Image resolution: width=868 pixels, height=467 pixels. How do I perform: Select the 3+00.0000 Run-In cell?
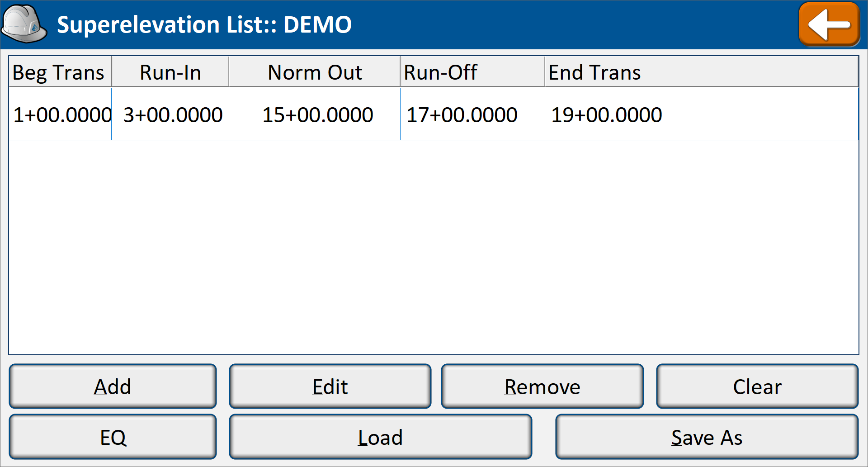click(170, 114)
